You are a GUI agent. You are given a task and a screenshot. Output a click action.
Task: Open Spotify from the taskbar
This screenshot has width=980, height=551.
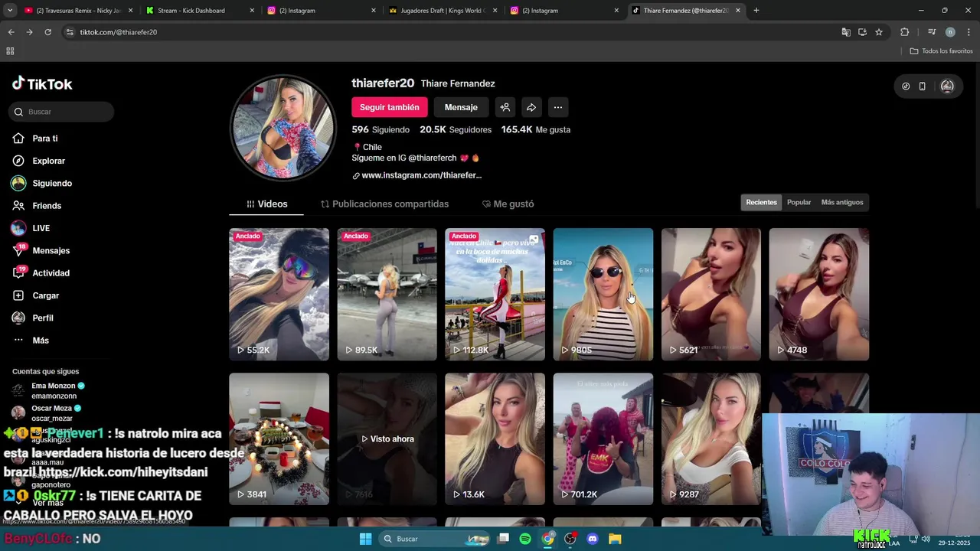(x=525, y=539)
